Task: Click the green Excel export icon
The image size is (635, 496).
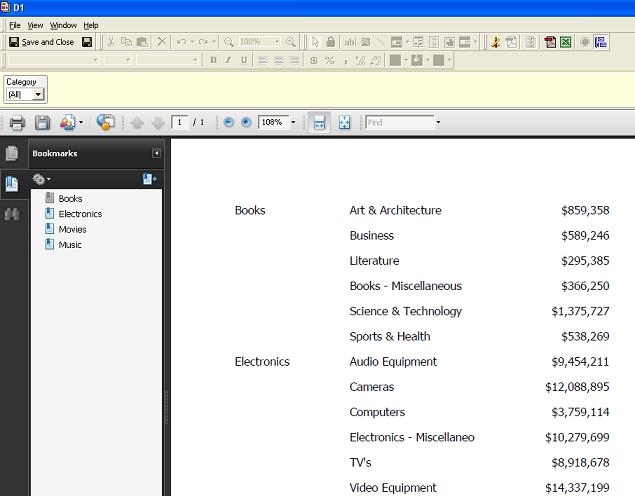Action: 565,42
